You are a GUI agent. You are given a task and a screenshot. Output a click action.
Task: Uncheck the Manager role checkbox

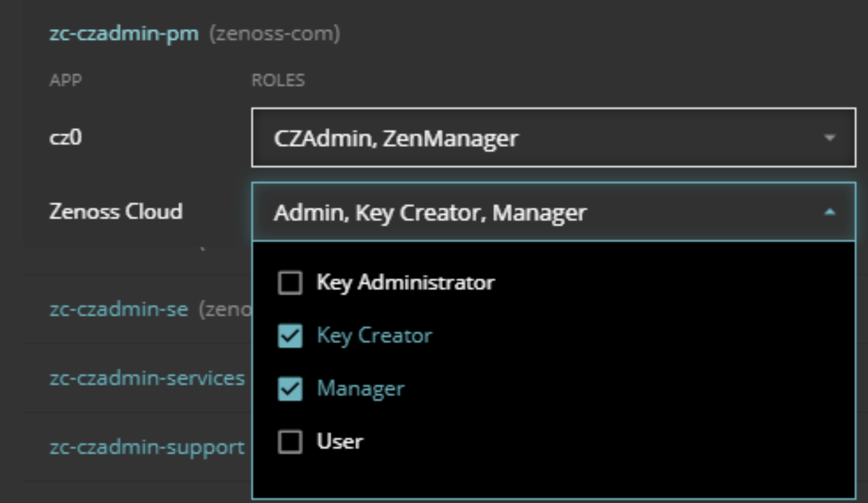coord(290,389)
